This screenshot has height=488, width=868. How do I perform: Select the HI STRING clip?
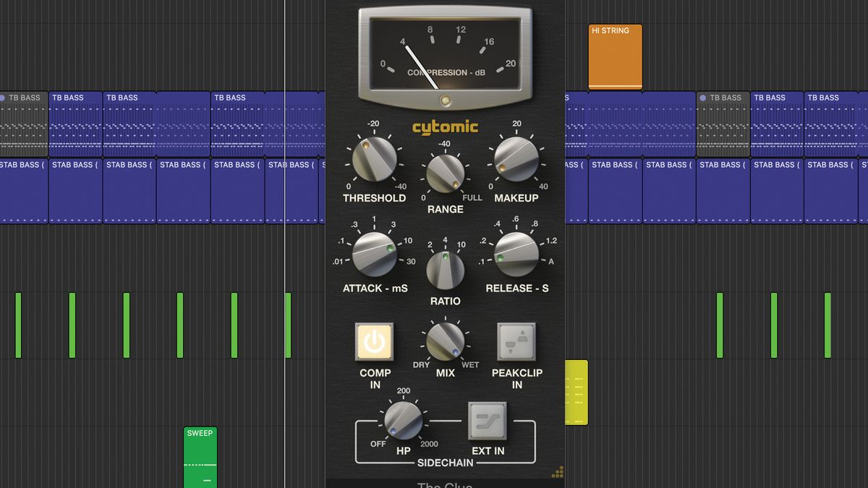(614, 56)
